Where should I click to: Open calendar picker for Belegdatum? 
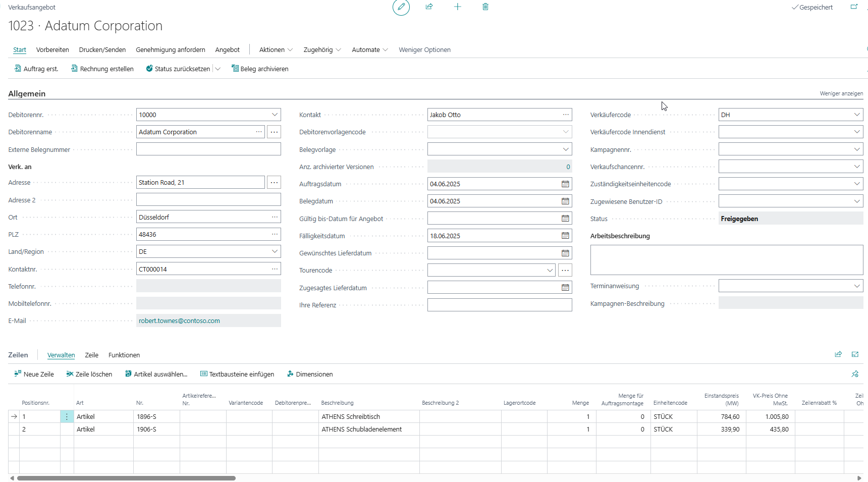565,201
